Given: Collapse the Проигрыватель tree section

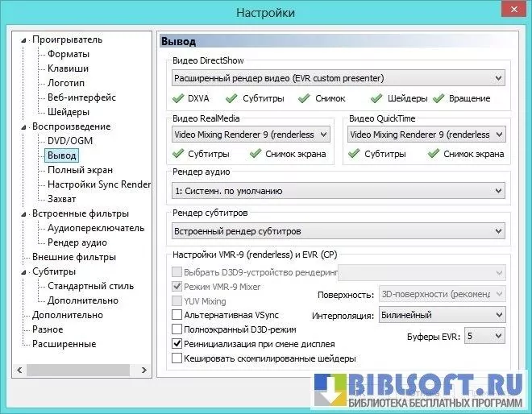Looking at the screenshot, I should [23, 39].
